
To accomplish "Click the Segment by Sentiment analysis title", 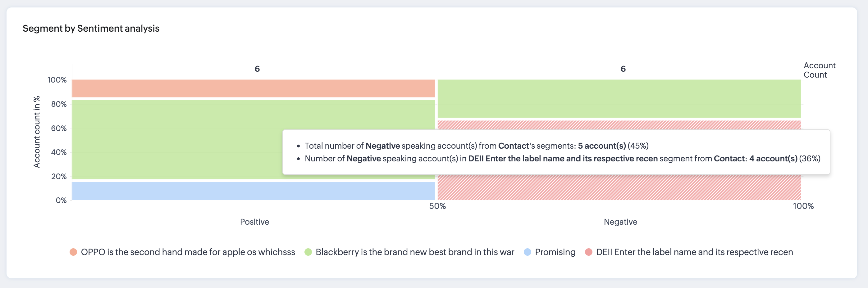I will [91, 29].
